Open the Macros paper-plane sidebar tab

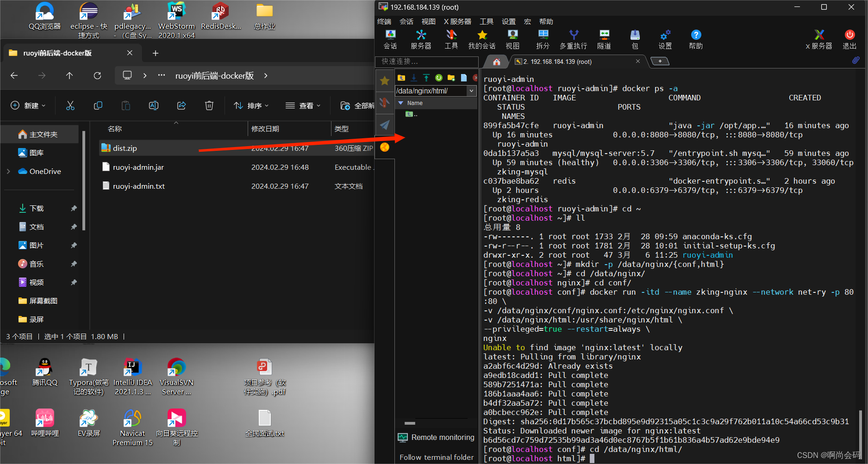(x=385, y=125)
